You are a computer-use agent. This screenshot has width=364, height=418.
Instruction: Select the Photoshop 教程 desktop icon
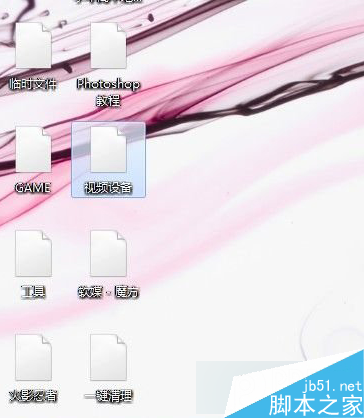point(108,45)
